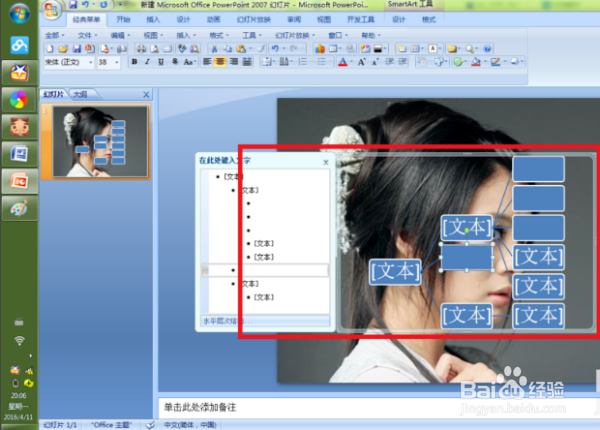This screenshot has height=430, width=600.
Task: Open the 全部 classic menu dropdown
Action: [55, 35]
